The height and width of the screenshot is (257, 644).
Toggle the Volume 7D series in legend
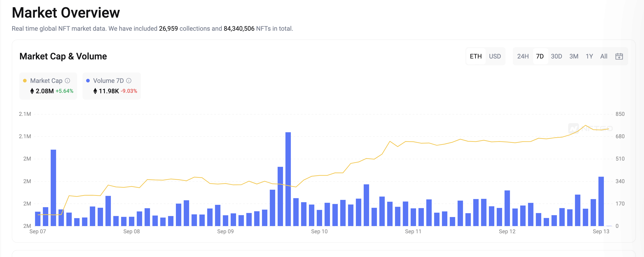click(112, 86)
